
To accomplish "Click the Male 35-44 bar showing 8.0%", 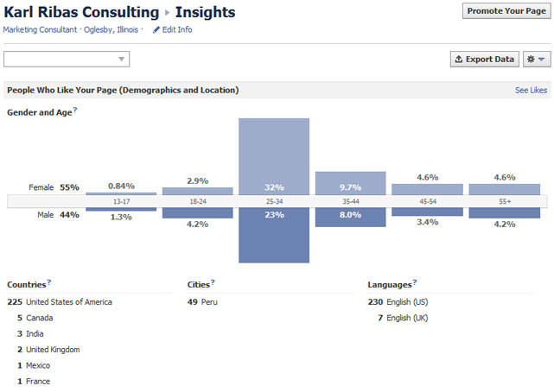I will point(350,217).
